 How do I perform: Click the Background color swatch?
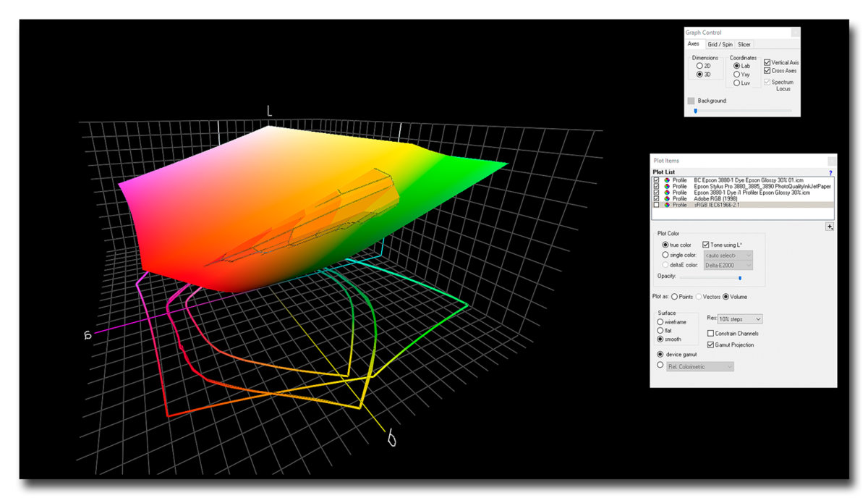click(692, 101)
